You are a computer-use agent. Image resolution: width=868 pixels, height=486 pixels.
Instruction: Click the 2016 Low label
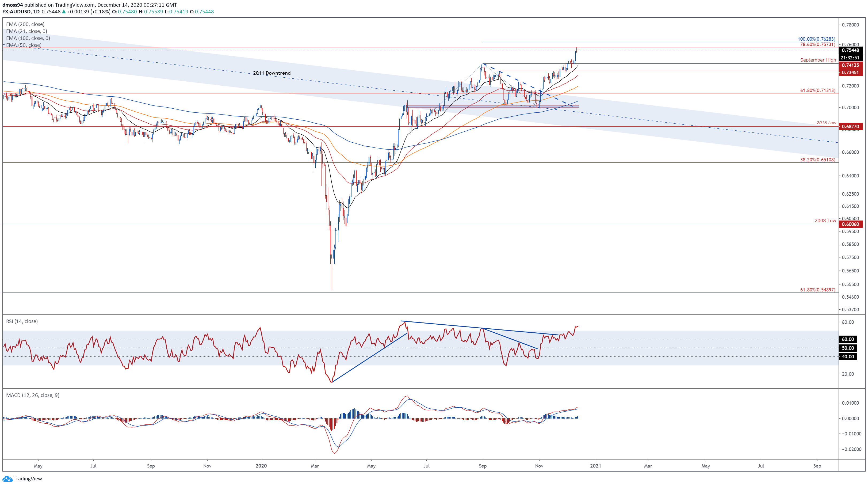(x=826, y=123)
